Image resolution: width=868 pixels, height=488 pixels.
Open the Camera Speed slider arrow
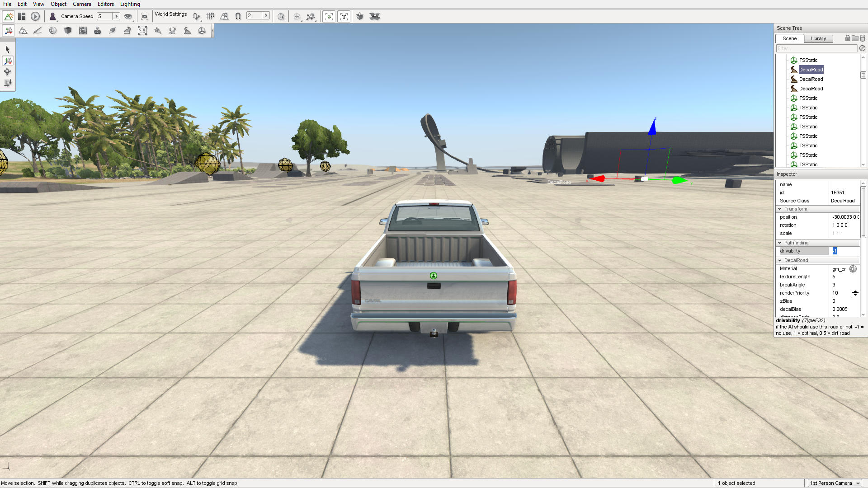(x=116, y=16)
